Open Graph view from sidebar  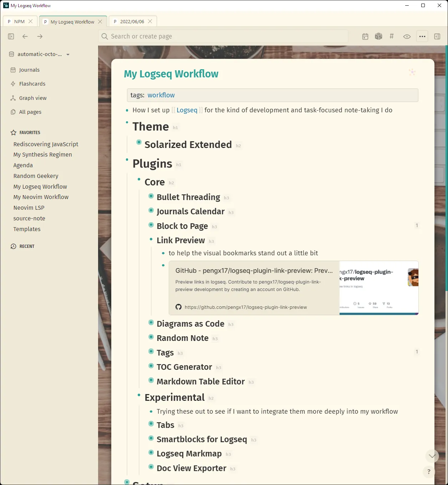pyautogui.click(x=32, y=98)
